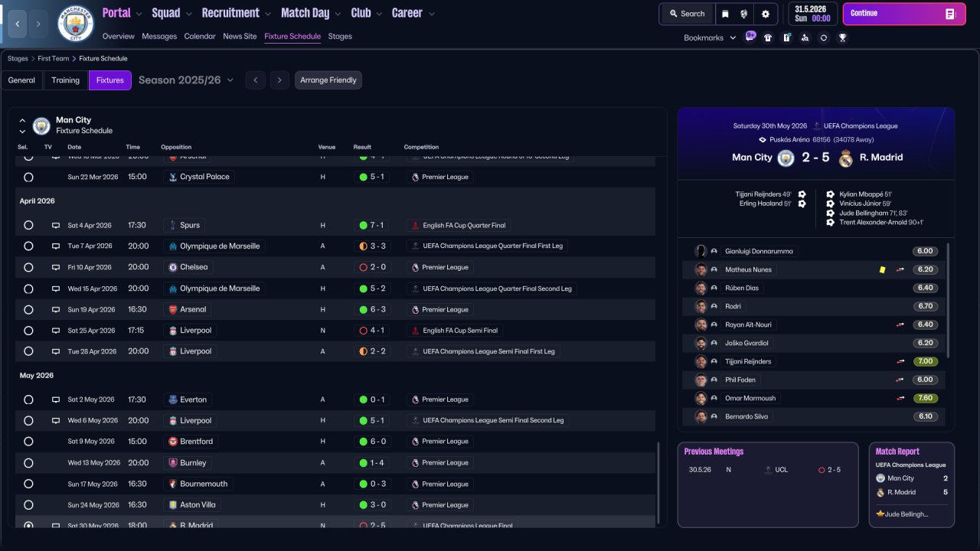This screenshot has width=980, height=551.
Task: Click the Match Report card
Action: tap(912, 484)
